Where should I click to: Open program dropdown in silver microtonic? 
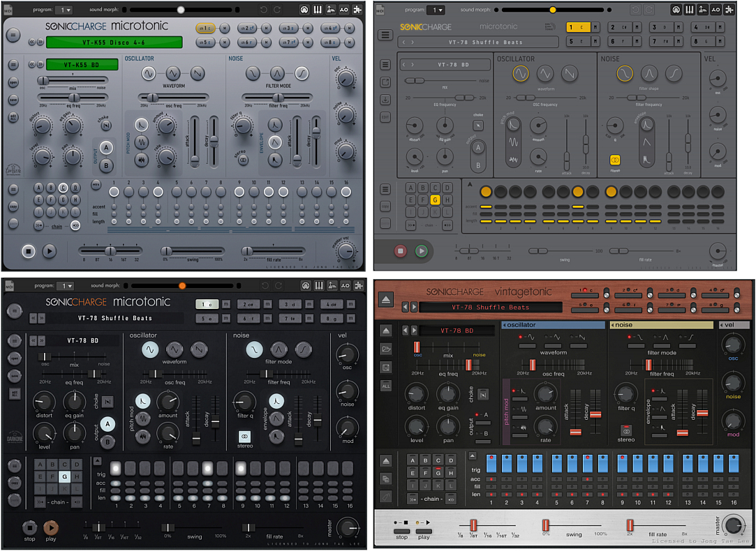pos(65,10)
